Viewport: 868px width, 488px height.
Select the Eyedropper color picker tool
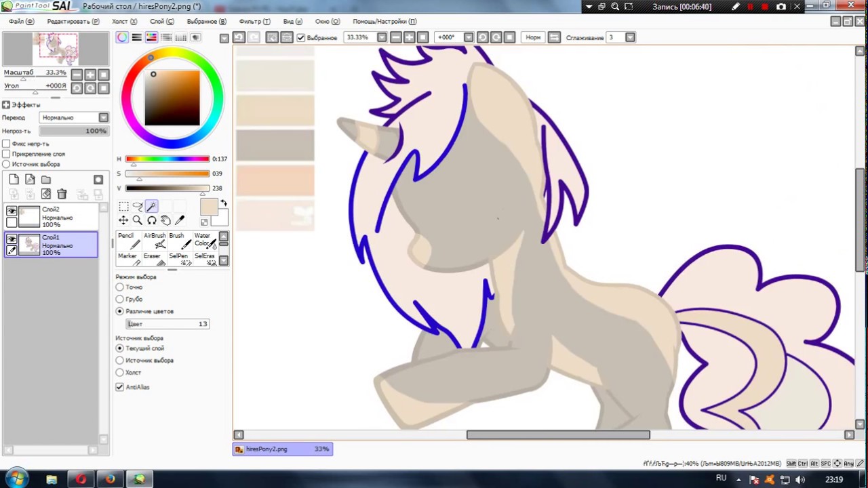(x=180, y=220)
